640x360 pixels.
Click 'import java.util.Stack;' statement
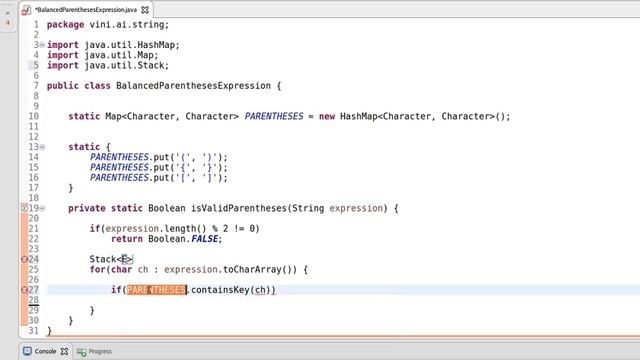108,65
